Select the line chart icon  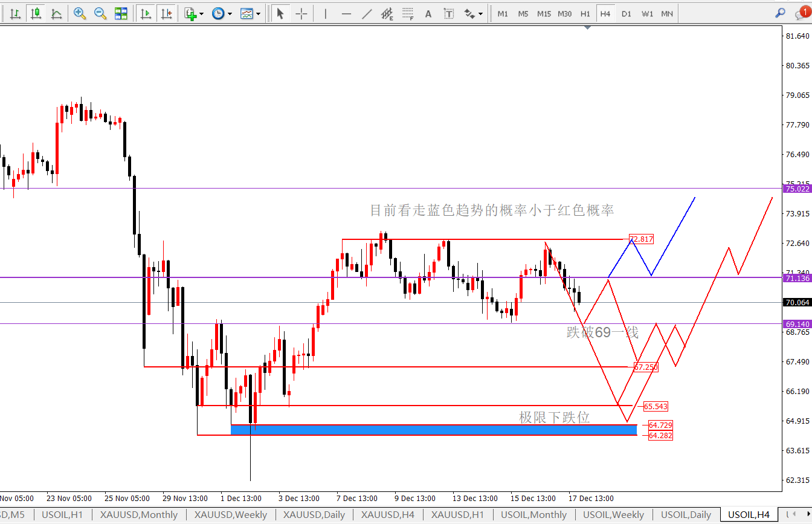point(56,13)
